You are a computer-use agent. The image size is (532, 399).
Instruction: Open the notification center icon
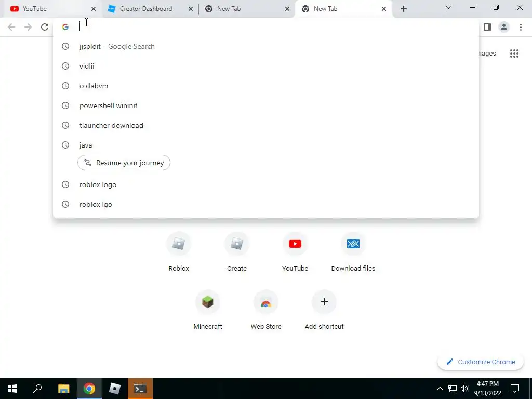point(515,389)
